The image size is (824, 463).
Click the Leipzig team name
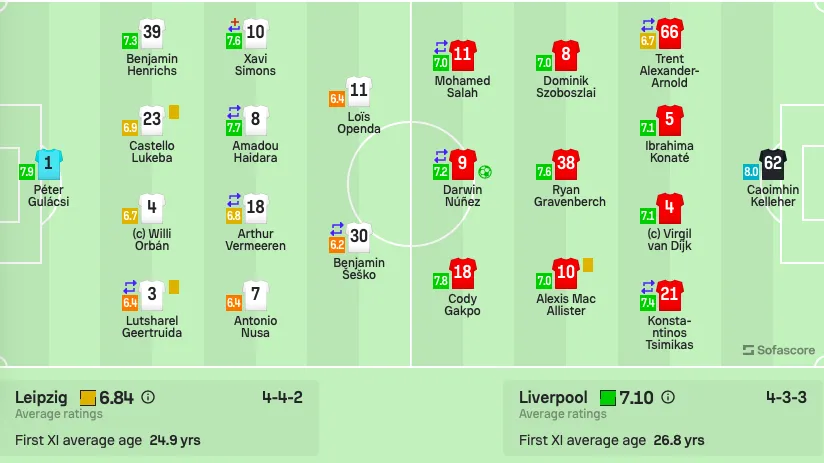tap(42, 397)
